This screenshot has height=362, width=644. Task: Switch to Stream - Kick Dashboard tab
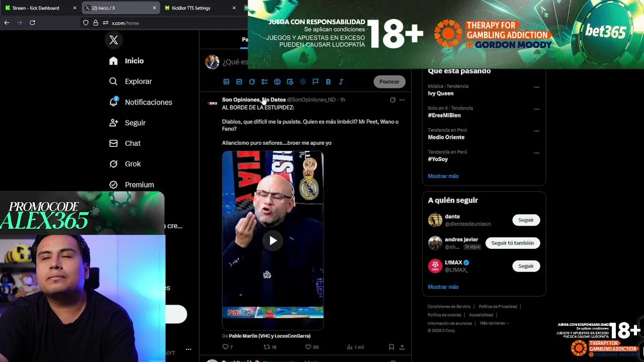tap(35, 8)
